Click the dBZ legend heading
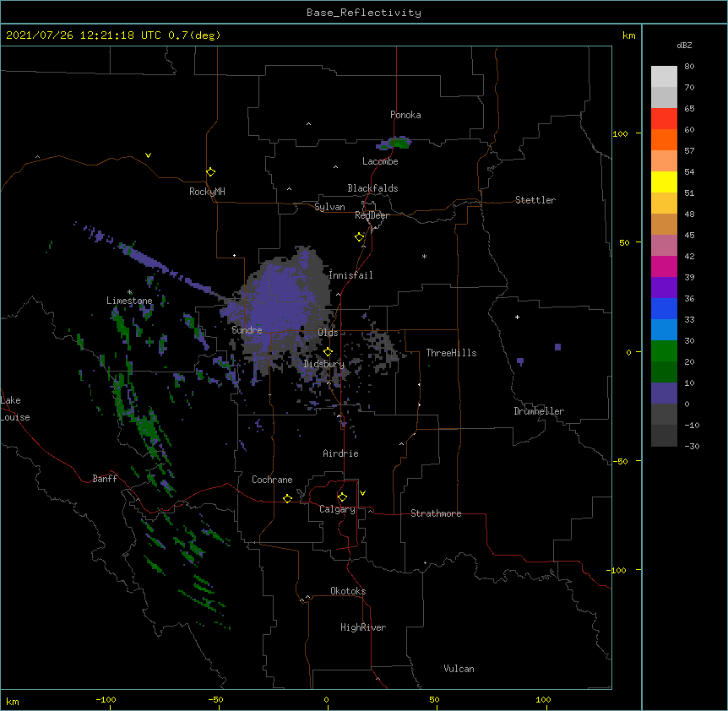Screen dimensions: 728x711 pyautogui.click(x=684, y=45)
